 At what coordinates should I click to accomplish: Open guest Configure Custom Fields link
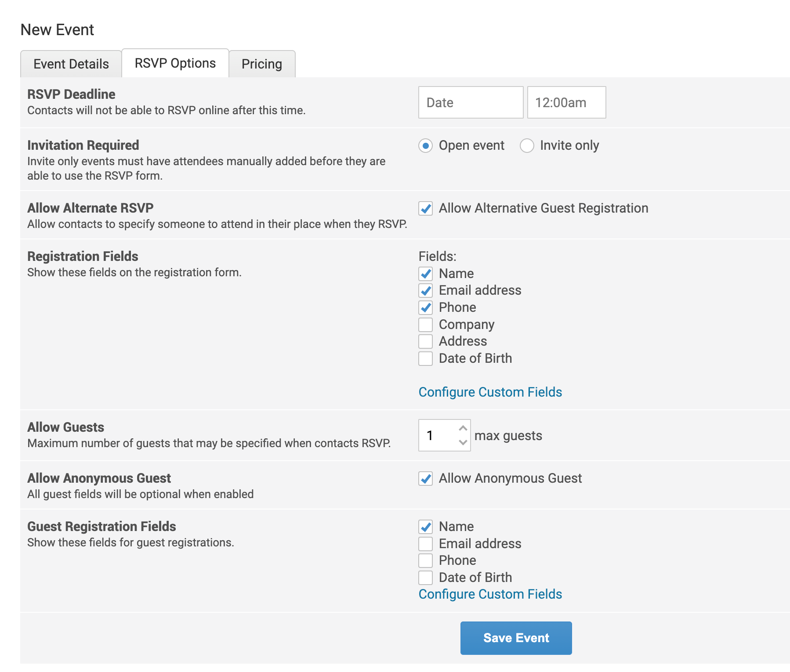coord(490,594)
